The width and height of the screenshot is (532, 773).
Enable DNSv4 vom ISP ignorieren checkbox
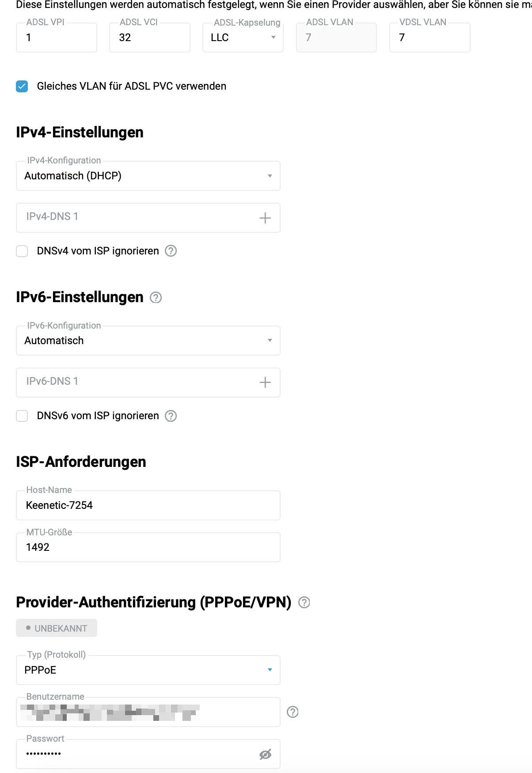pyautogui.click(x=22, y=251)
